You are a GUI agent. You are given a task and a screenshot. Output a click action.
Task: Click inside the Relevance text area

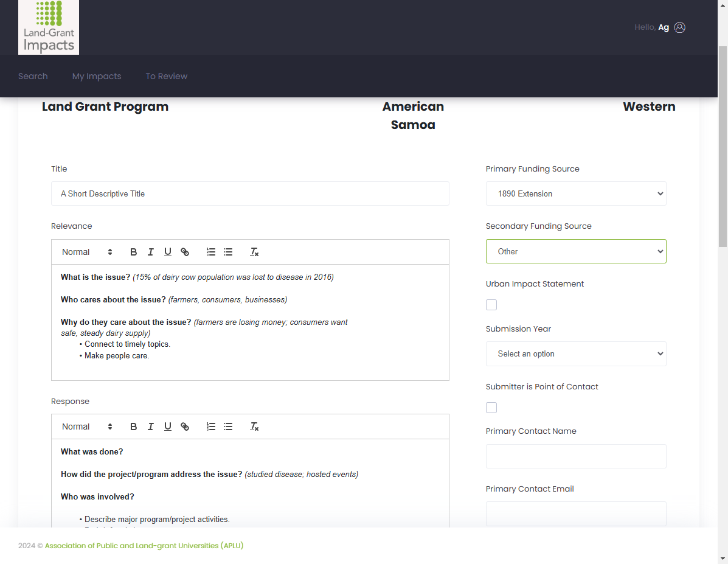[x=250, y=322]
